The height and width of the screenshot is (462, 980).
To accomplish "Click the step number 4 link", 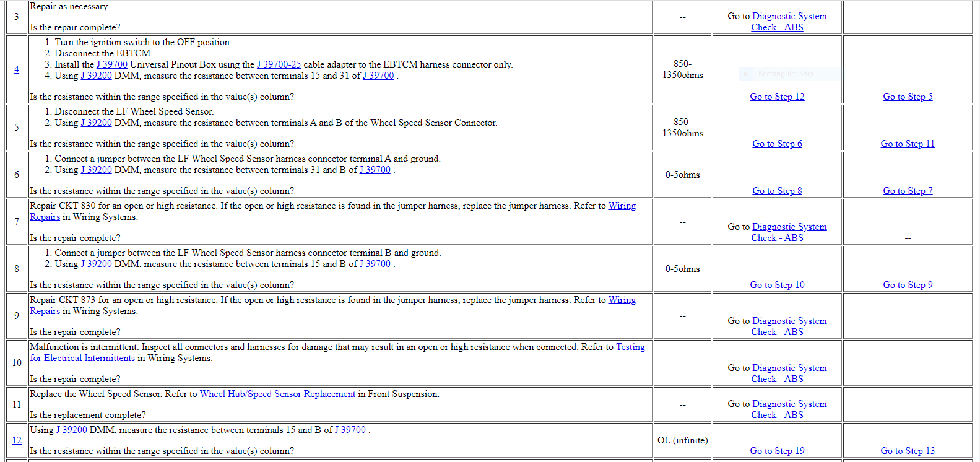I will pyautogui.click(x=17, y=69).
